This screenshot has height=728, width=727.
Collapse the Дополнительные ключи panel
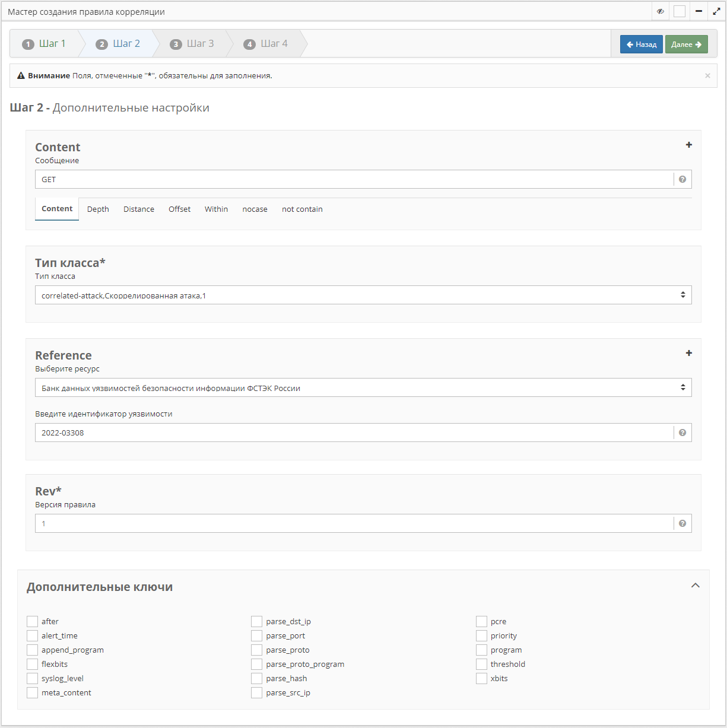[x=696, y=586]
